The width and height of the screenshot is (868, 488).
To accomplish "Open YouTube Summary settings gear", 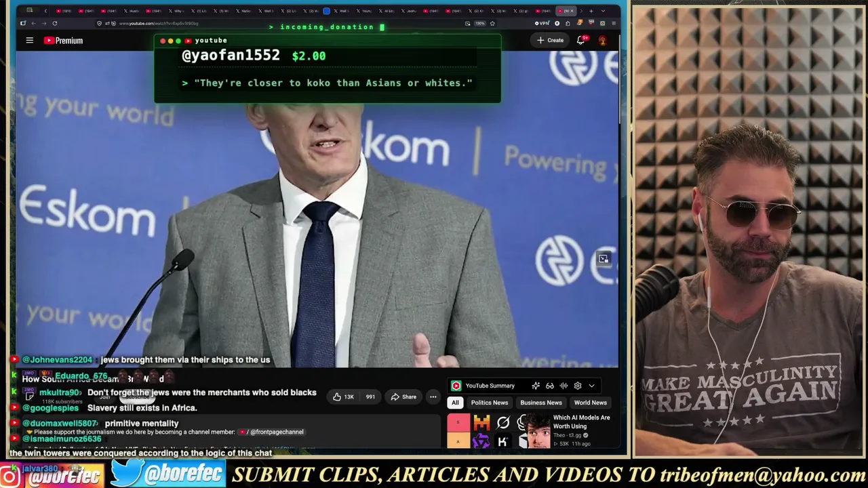I will point(578,386).
